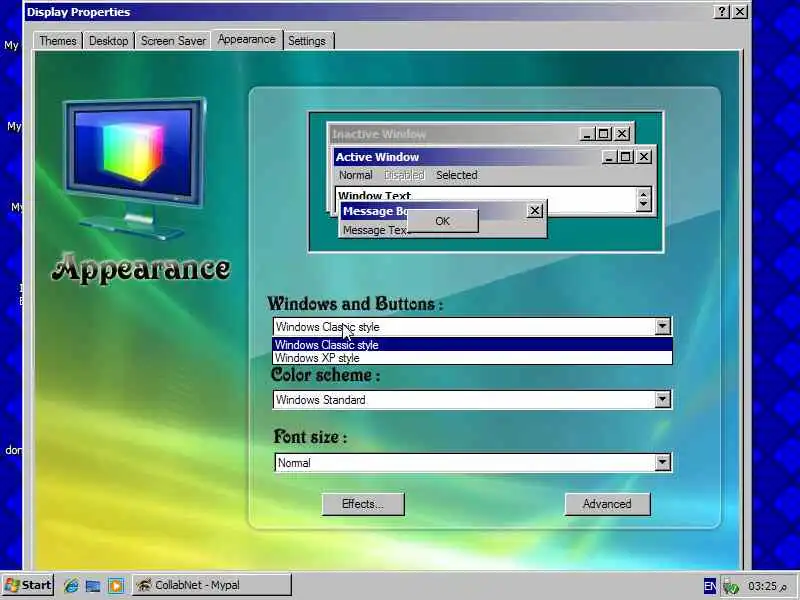This screenshot has width=800, height=600.
Task: Launch Internet Explorer from Quick Launch
Action: point(71,585)
